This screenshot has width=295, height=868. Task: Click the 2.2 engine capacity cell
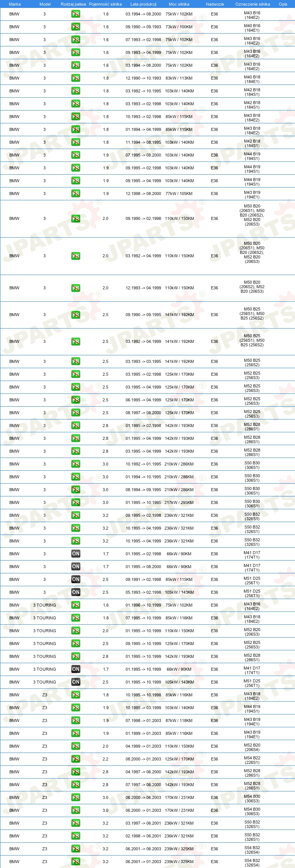click(106, 759)
